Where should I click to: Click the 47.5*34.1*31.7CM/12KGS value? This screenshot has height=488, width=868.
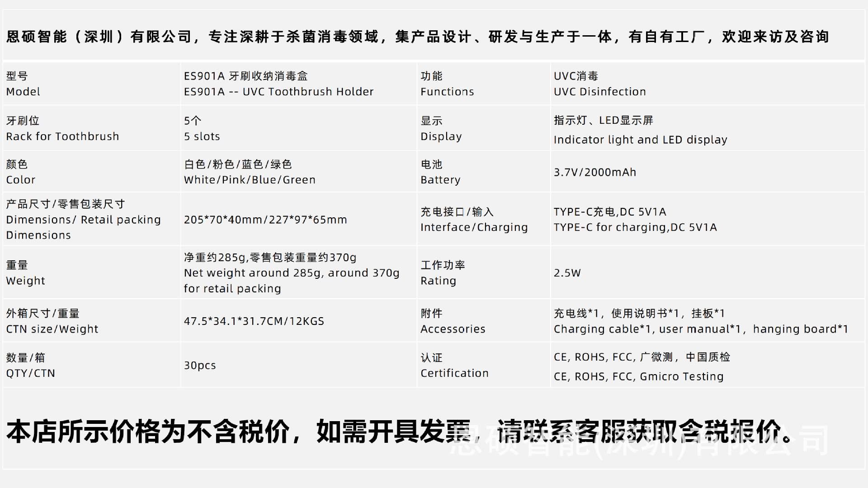coord(254,321)
